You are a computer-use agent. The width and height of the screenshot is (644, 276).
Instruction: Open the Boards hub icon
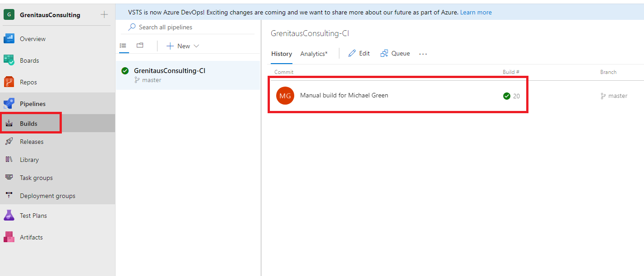9,60
